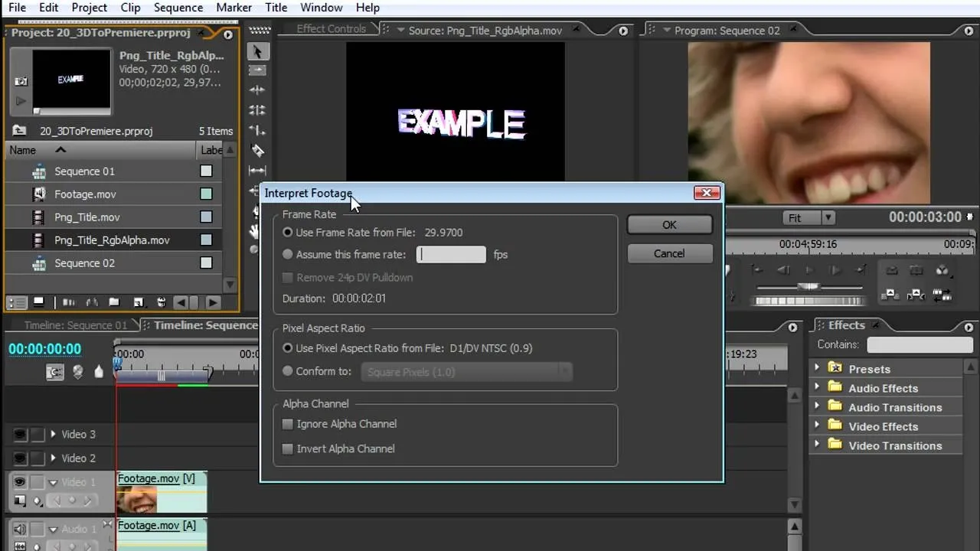Click the Trim monitor icon in Program panel
Viewport: 980px width, 551px height.
(942, 295)
